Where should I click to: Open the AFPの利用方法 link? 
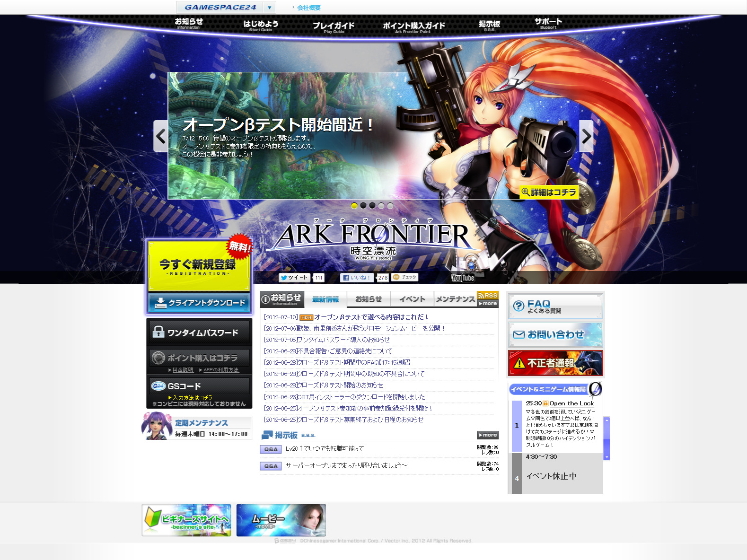(221, 370)
